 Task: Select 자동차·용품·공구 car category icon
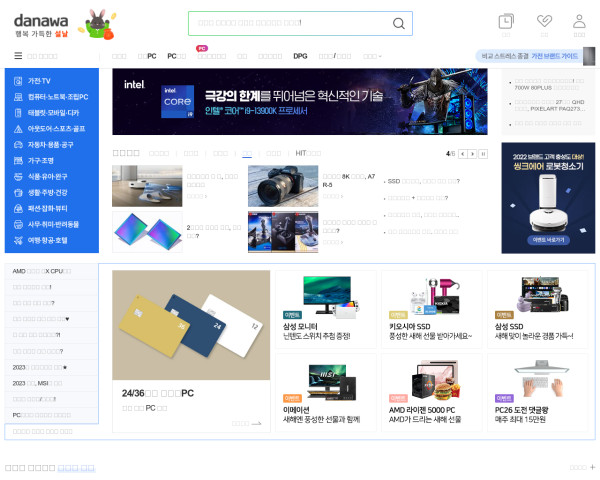coord(18,144)
